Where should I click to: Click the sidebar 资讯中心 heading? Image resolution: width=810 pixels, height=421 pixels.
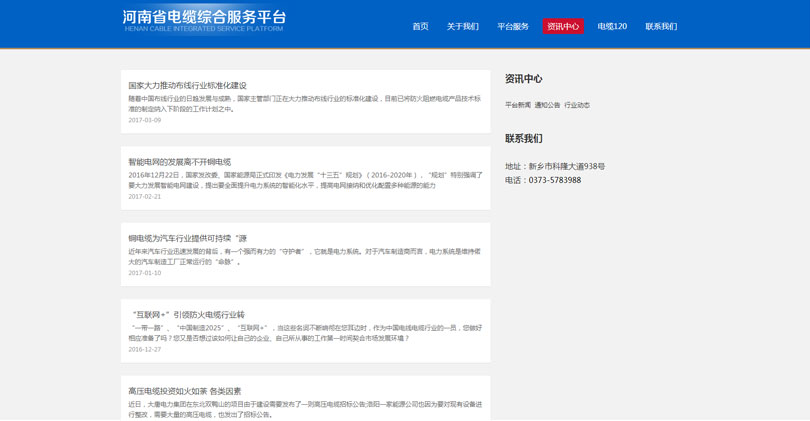click(523, 79)
